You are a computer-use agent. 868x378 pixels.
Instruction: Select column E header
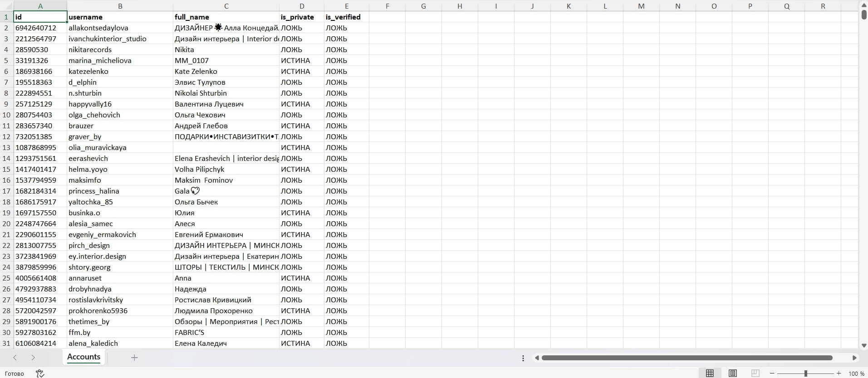347,6
